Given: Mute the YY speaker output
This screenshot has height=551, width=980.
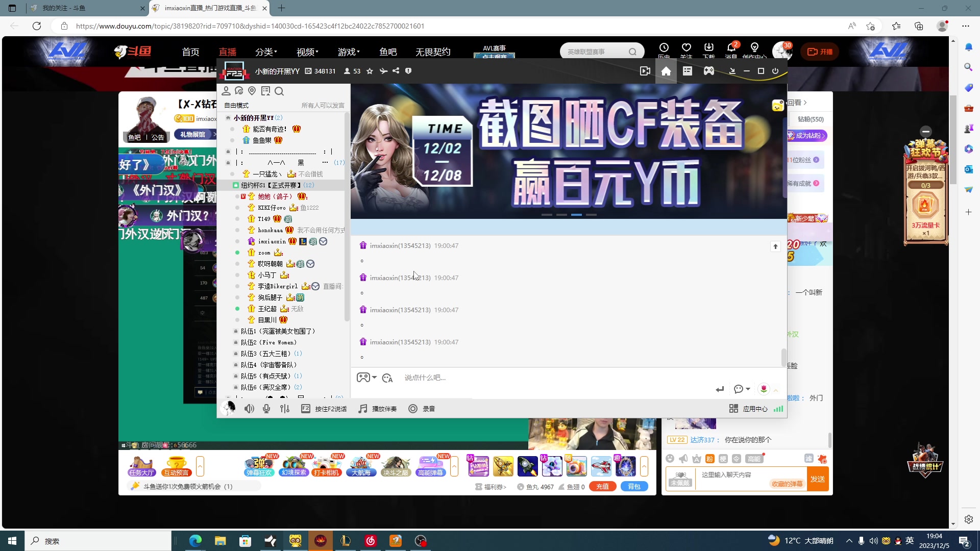Looking at the screenshot, I should tap(249, 409).
